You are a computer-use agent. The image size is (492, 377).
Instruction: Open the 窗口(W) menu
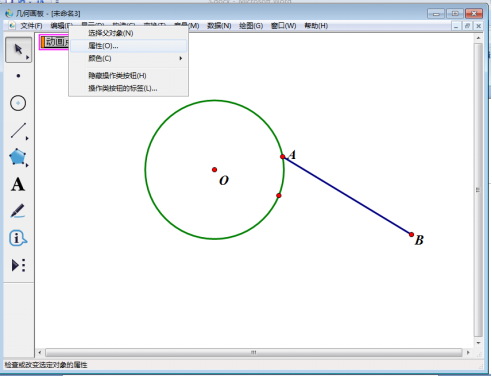click(284, 26)
